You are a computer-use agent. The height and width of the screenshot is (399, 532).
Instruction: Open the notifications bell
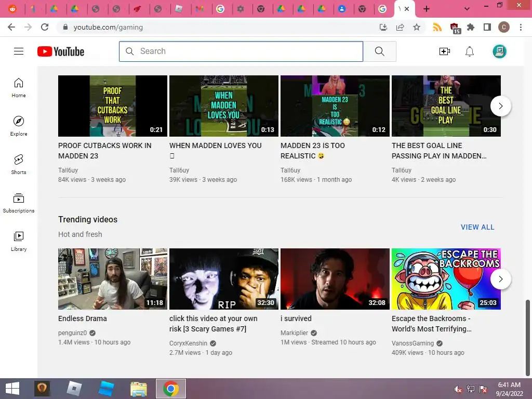[470, 51]
